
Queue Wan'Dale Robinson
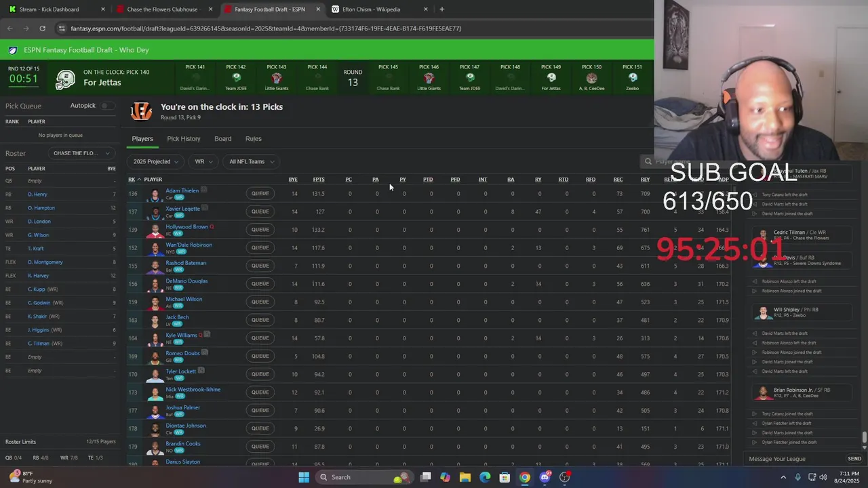pyautogui.click(x=260, y=247)
